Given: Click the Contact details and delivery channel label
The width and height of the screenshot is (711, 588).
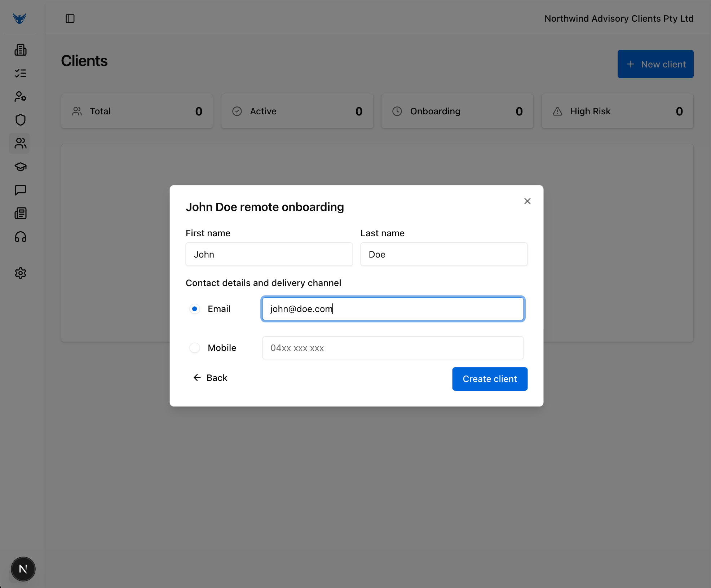Looking at the screenshot, I should pos(263,283).
